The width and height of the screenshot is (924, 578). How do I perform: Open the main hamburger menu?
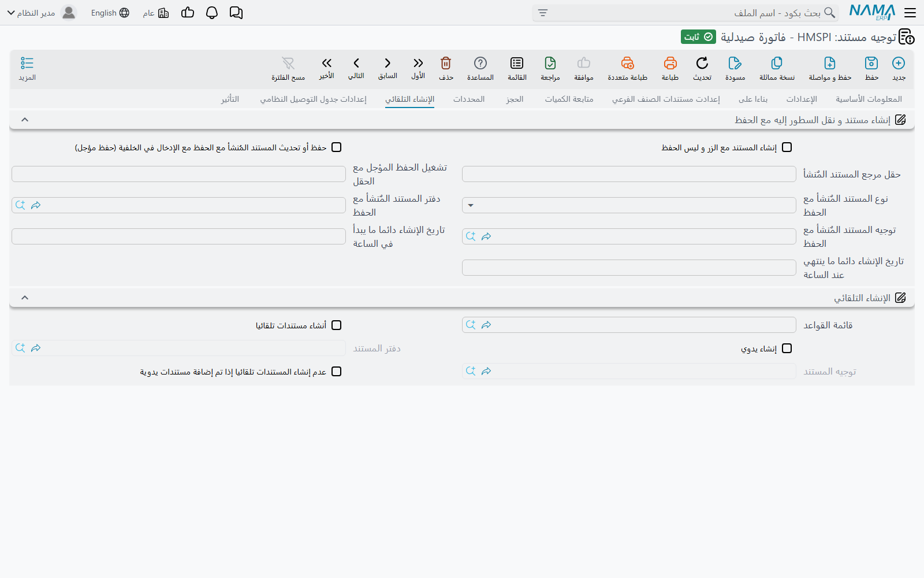(910, 13)
